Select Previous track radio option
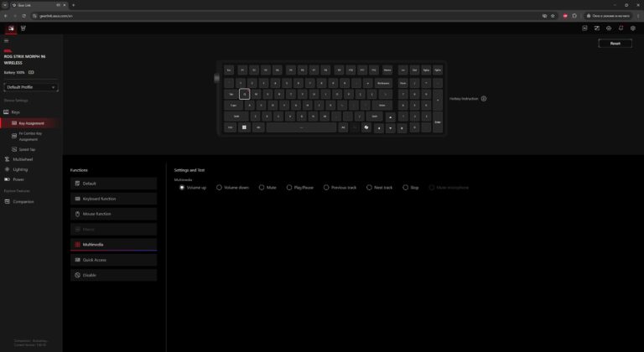644x352 pixels. pyautogui.click(x=326, y=187)
